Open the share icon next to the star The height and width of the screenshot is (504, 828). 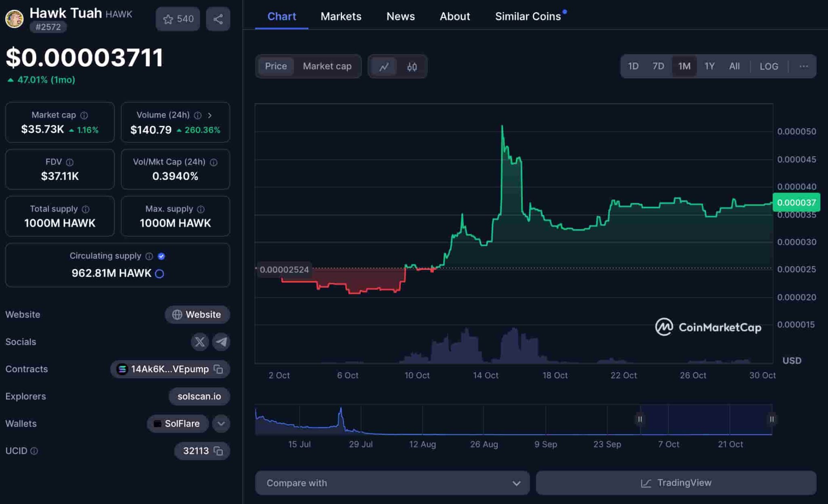(x=218, y=19)
